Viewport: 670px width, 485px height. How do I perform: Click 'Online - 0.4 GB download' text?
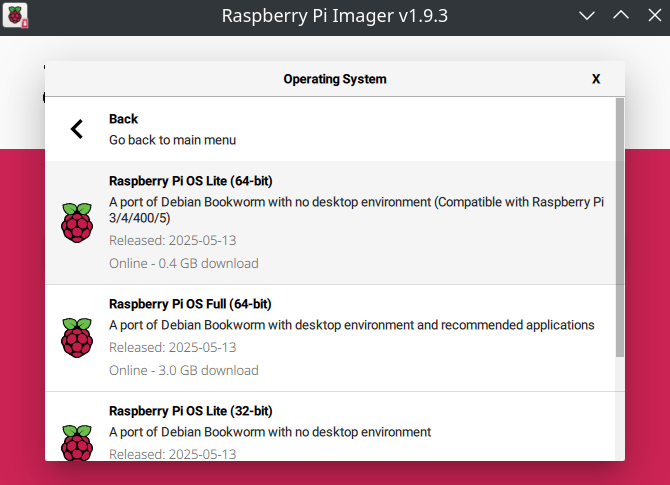pyautogui.click(x=184, y=263)
